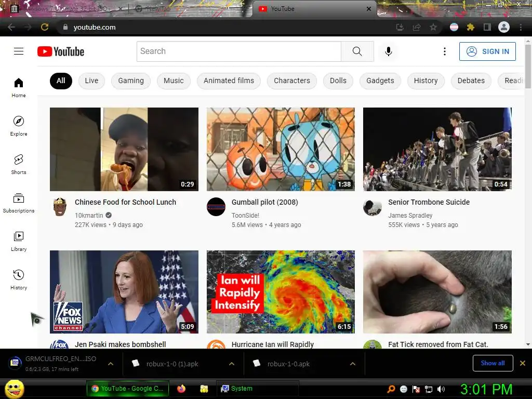View site lock information icon
This screenshot has width=532, height=399.
click(65, 27)
